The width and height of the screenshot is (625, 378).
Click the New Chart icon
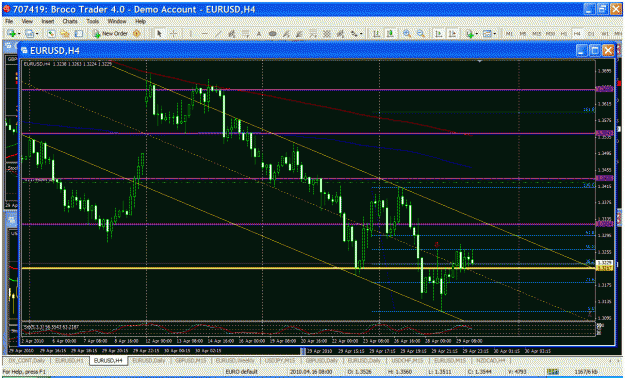click(x=11, y=34)
